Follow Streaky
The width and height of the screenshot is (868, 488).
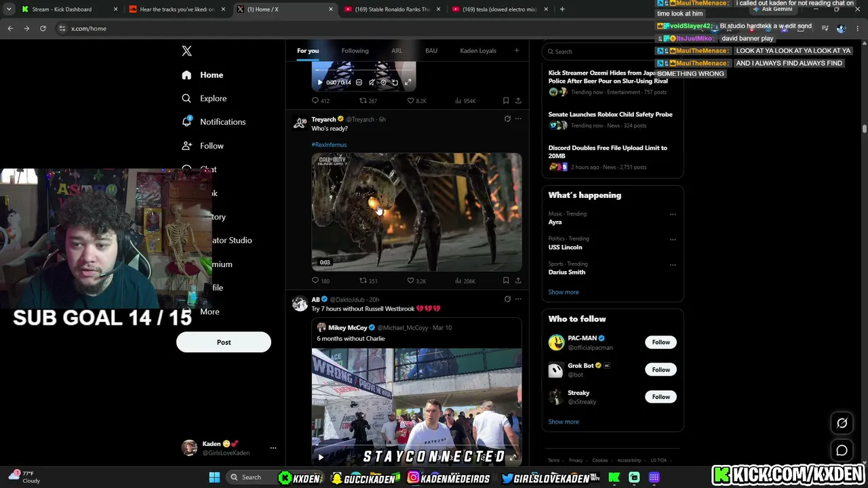660,397
